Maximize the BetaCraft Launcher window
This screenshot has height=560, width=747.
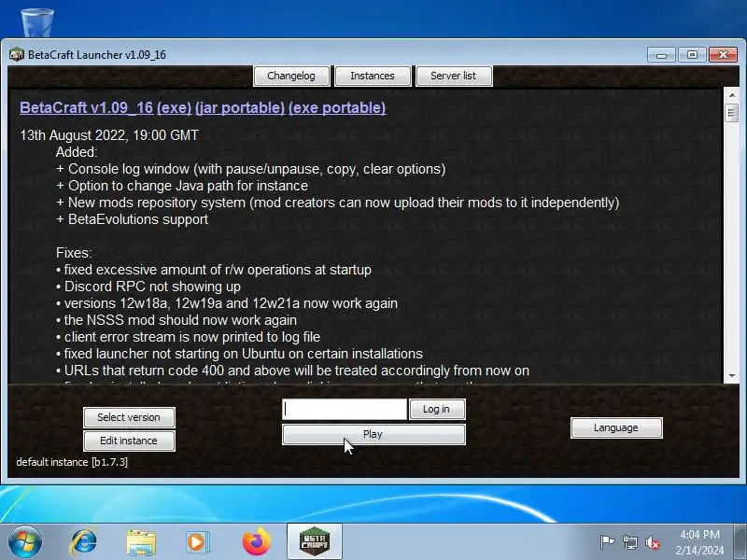tap(692, 55)
